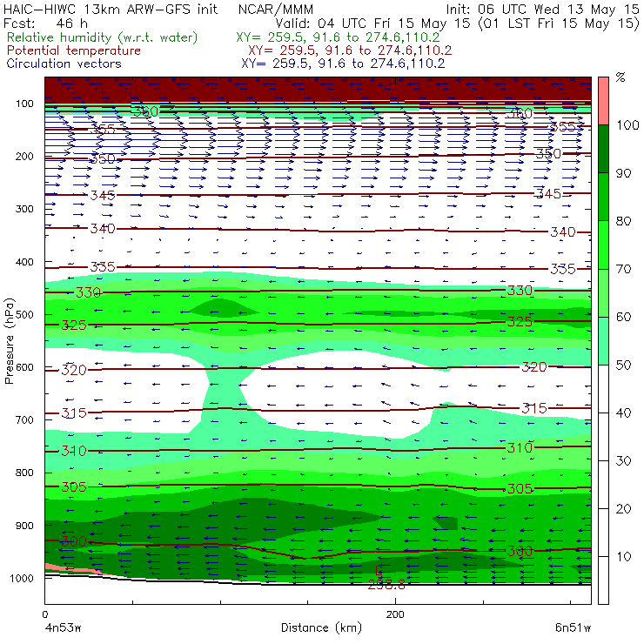Click the 100 hPa pressure tick label
This screenshot has width=644, height=644.
24,104
